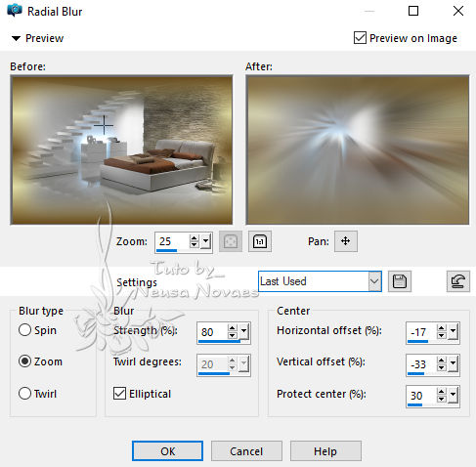
Task: Click the crosshair in the Before preview
Action: click(104, 125)
